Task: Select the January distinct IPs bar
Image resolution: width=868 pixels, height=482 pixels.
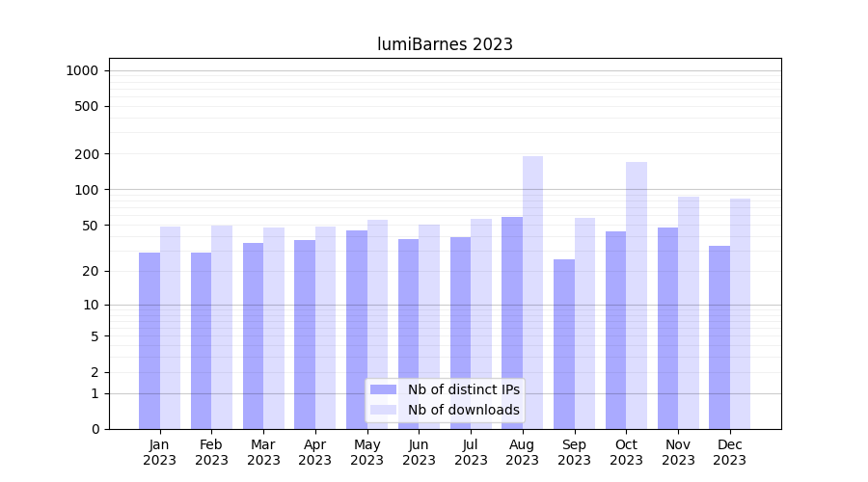Action: tap(149, 340)
